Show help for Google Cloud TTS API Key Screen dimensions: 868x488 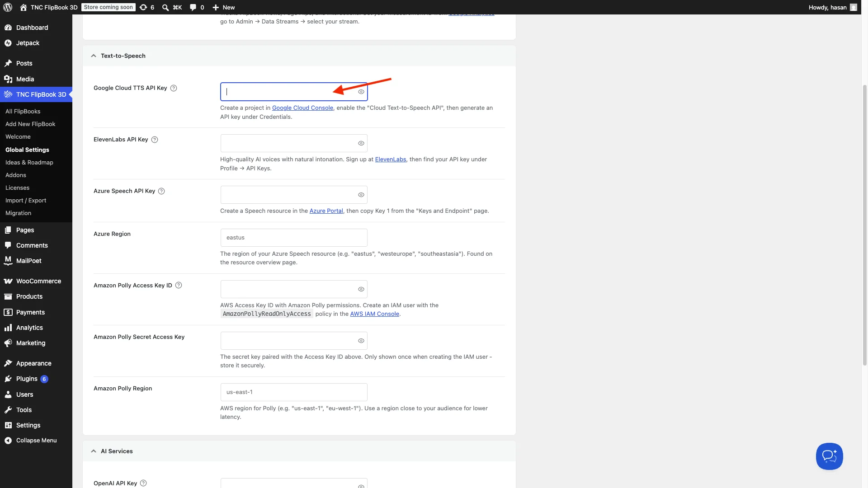(x=174, y=88)
